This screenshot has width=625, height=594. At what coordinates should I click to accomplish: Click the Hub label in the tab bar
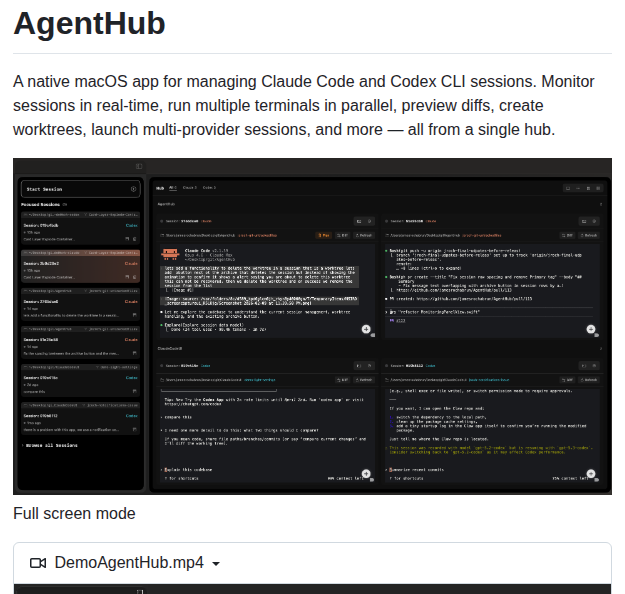coord(160,188)
